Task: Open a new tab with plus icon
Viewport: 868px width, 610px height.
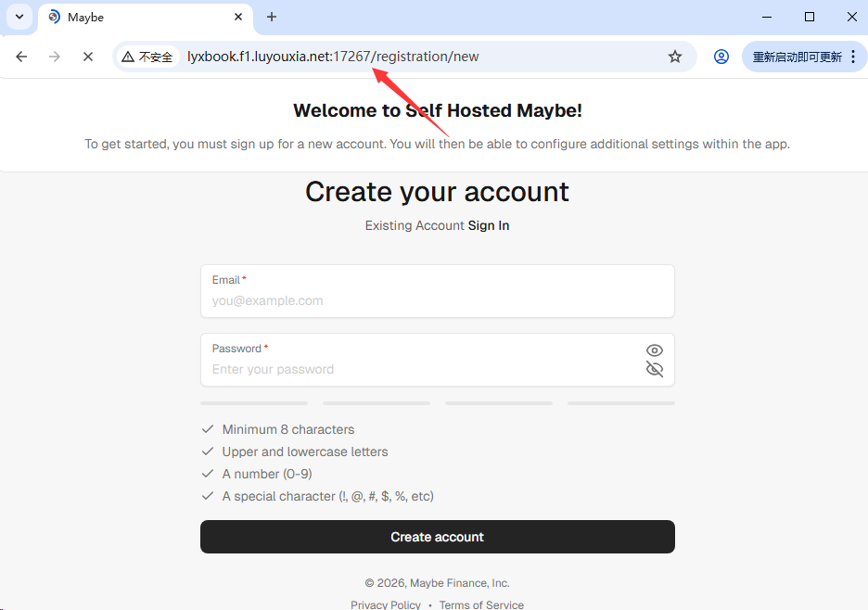Action: point(272,17)
